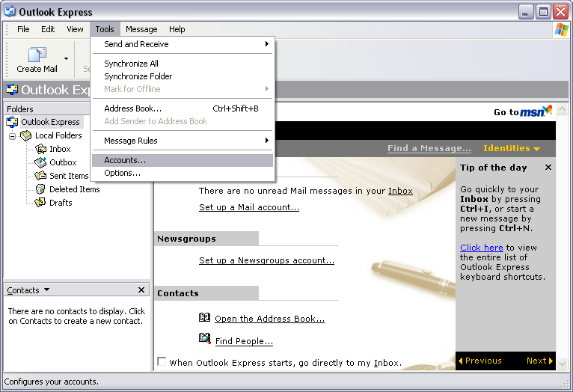This screenshot has height=392, width=573.
Task: Enable go directly to Inbox checkbox
Action: point(162,362)
